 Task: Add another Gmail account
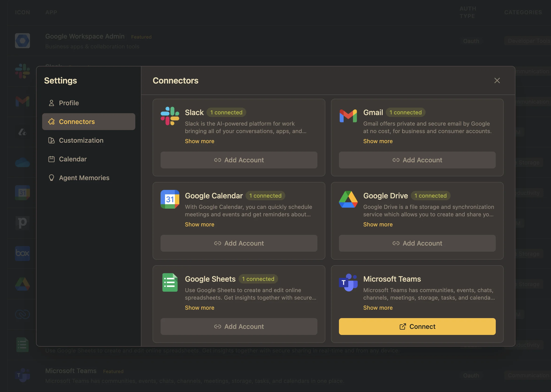coord(417,160)
